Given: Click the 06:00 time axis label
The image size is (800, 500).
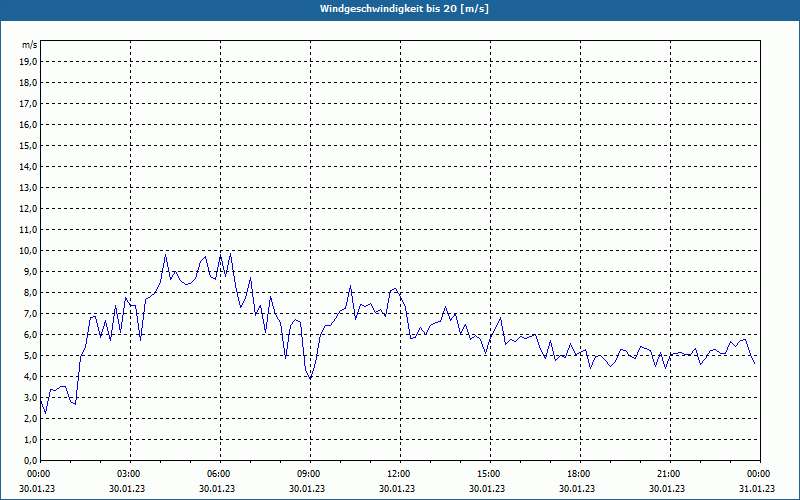Looking at the screenshot, I should pyautogui.click(x=220, y=474).
